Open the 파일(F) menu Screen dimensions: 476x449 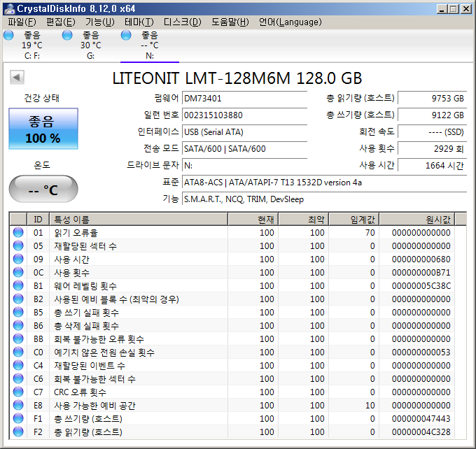[x=22, y=22]
